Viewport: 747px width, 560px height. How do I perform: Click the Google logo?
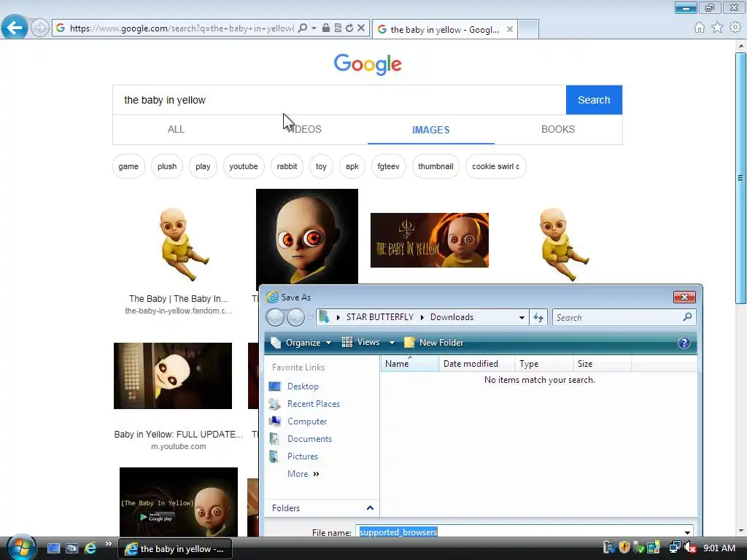point(368,64)
